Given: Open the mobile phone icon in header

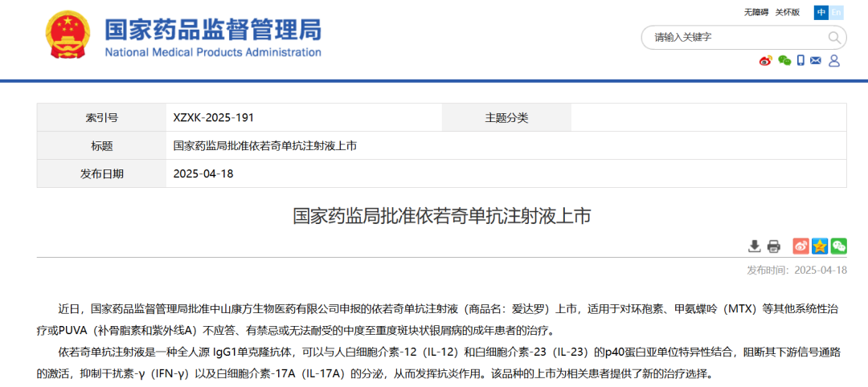Looking at the screenshot, I should pyautogui.click(x=800, y=61).
